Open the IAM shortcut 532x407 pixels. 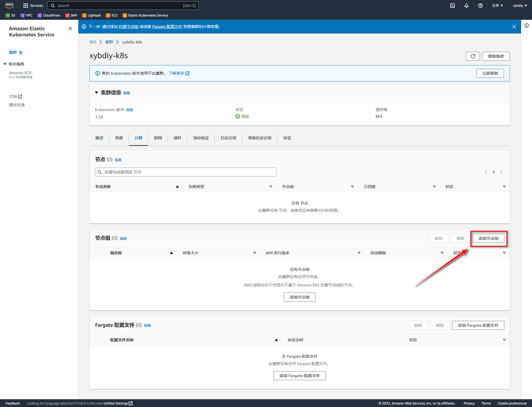(71, 15)
